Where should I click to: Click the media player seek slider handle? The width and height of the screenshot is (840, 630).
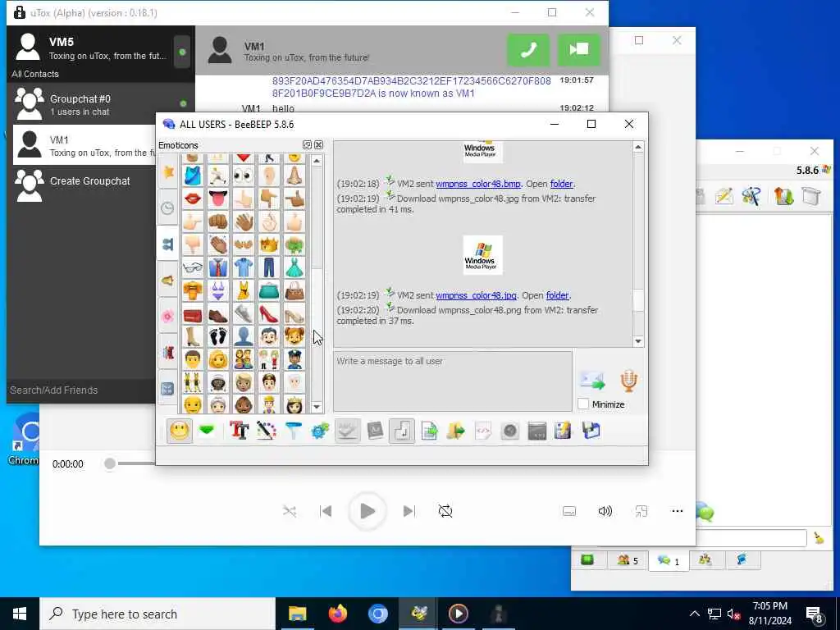click(x=110, y=463)
